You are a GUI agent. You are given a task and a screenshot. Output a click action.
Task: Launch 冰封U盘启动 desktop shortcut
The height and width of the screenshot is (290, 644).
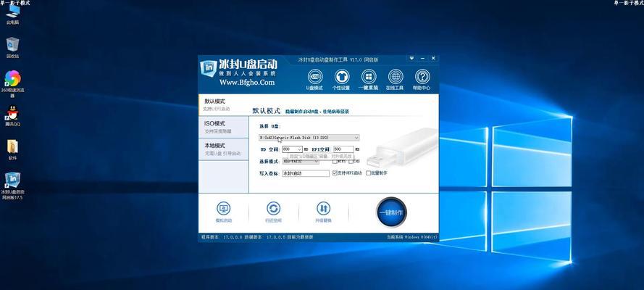(x=13, y=186)
